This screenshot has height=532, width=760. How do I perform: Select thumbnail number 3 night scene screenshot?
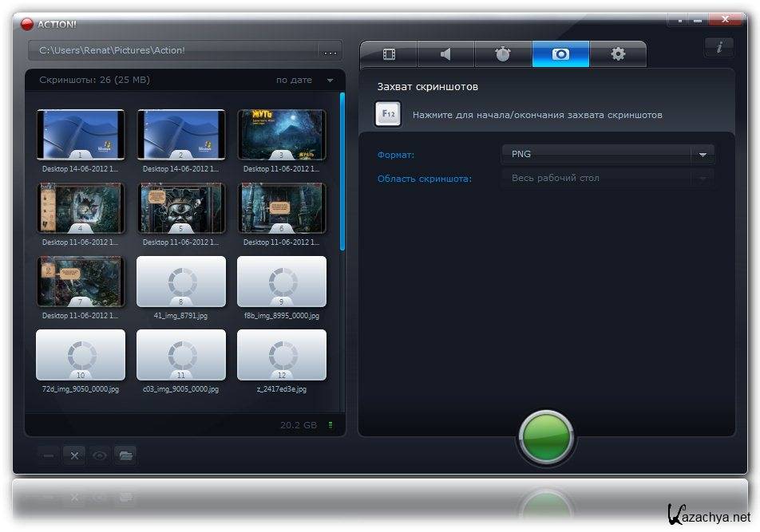281,136
